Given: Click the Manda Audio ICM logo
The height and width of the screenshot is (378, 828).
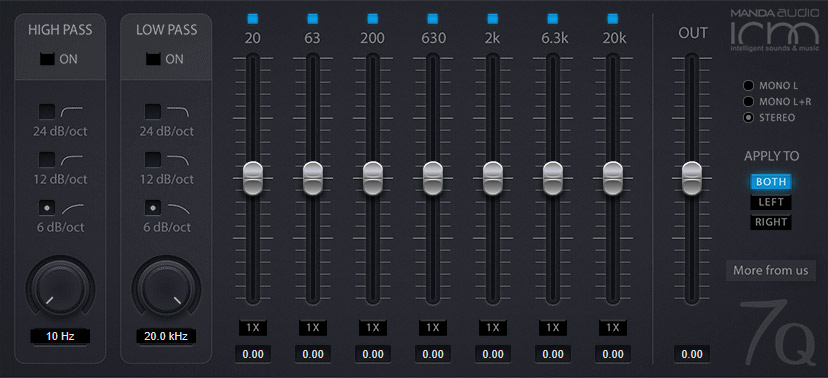Looking at the screenshot, I should pyautogui.click(x=774, y=30).
